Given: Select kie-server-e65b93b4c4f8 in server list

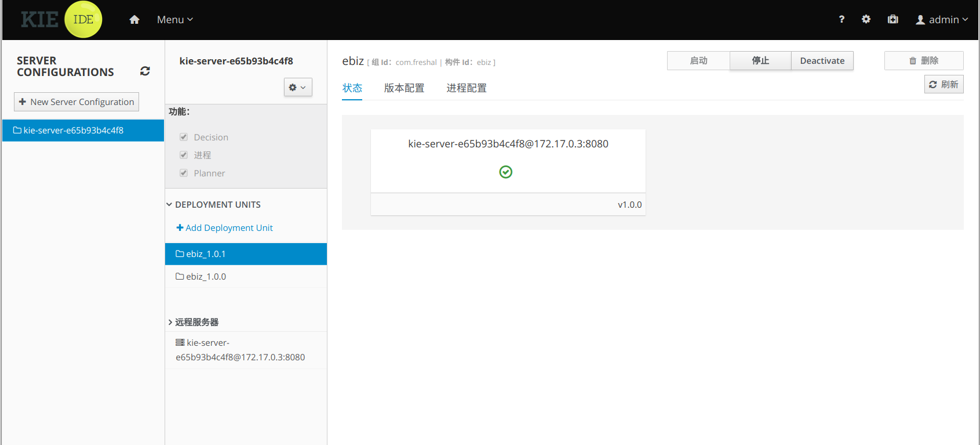Looking at the screenshot, I should (83, 131).
